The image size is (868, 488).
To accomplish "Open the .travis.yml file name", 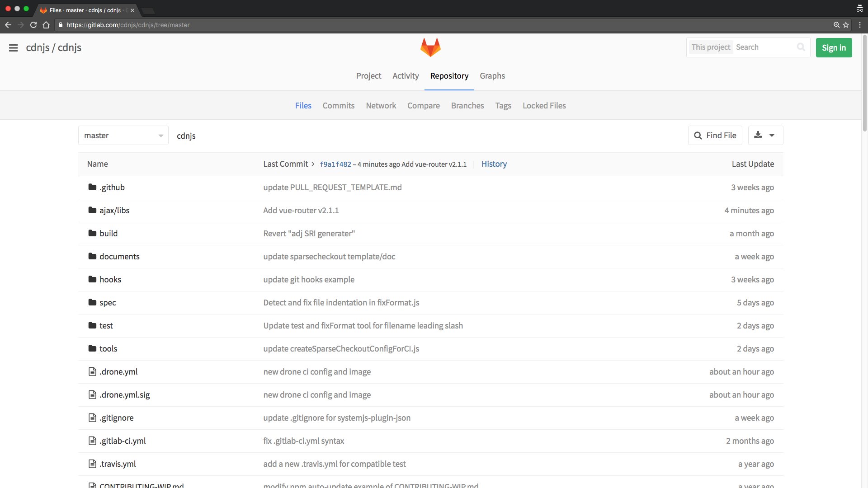I will coord(118,464).
